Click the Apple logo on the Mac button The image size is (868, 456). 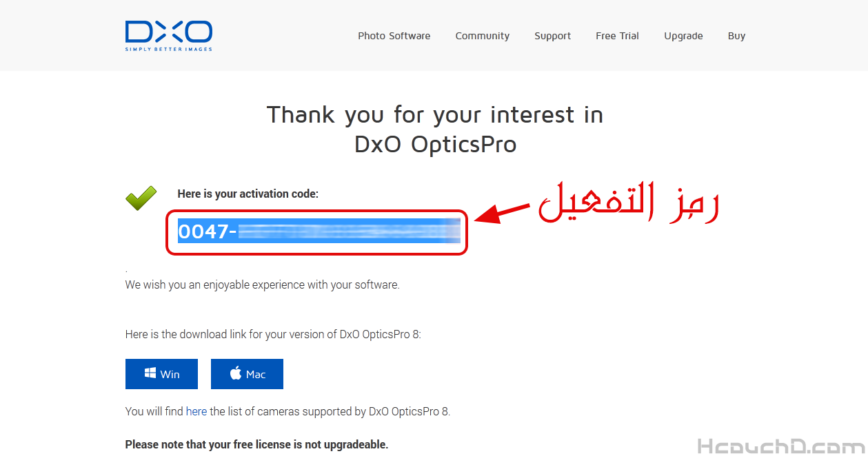(x=236, y=373)
